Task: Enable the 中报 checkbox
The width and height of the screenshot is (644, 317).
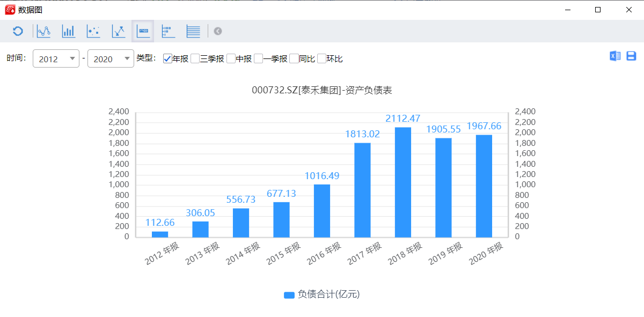Action: coord(231,58)
